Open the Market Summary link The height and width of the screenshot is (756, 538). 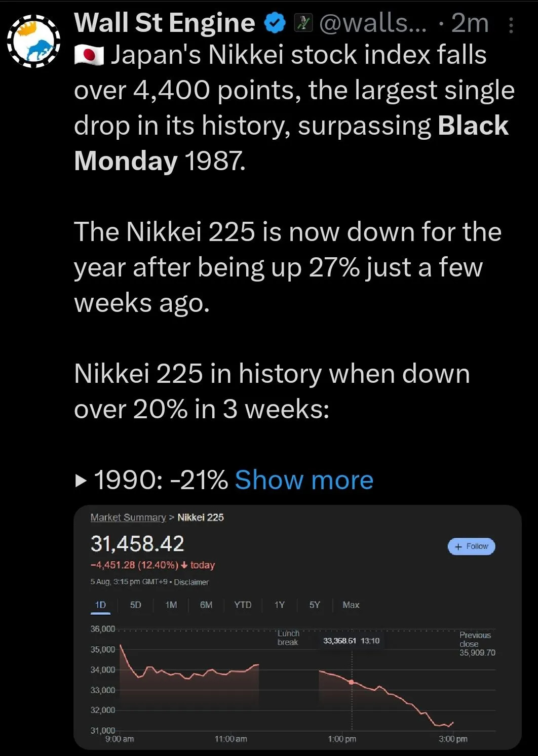(x=128, y=517)
